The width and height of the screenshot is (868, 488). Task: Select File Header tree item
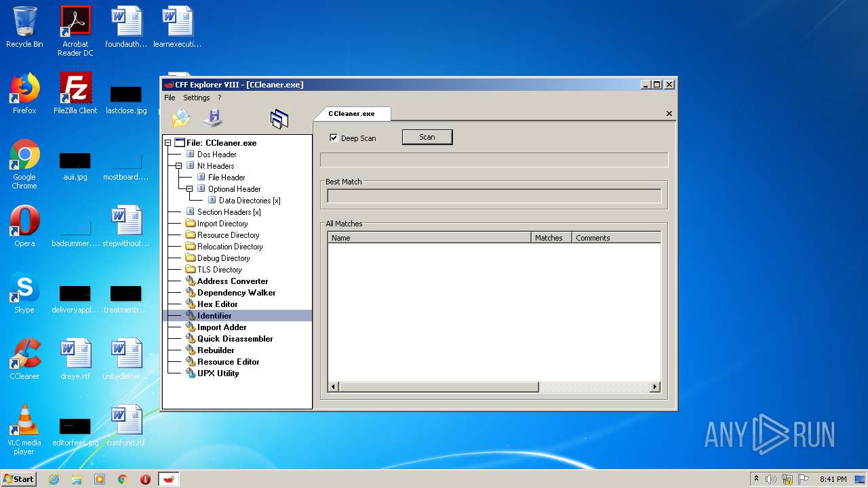click(226, 178)
